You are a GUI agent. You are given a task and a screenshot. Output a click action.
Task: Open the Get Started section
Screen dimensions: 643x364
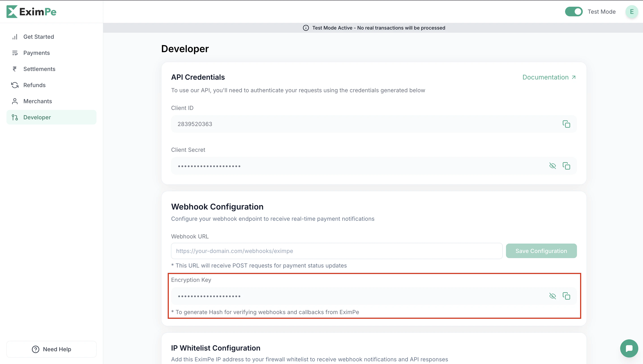(x=39, y=36)
